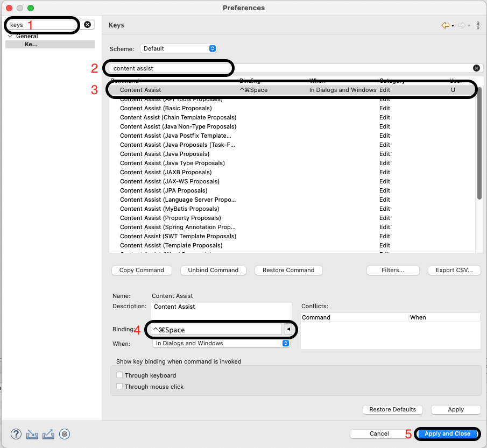Enable Through mouse click checkbox
487x448 pixels.
[119, 386]
